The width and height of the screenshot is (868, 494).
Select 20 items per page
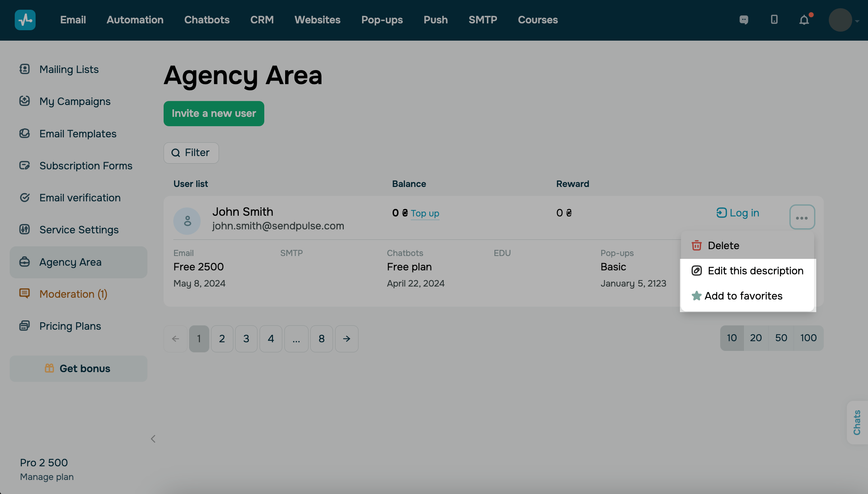click(755, 338)
